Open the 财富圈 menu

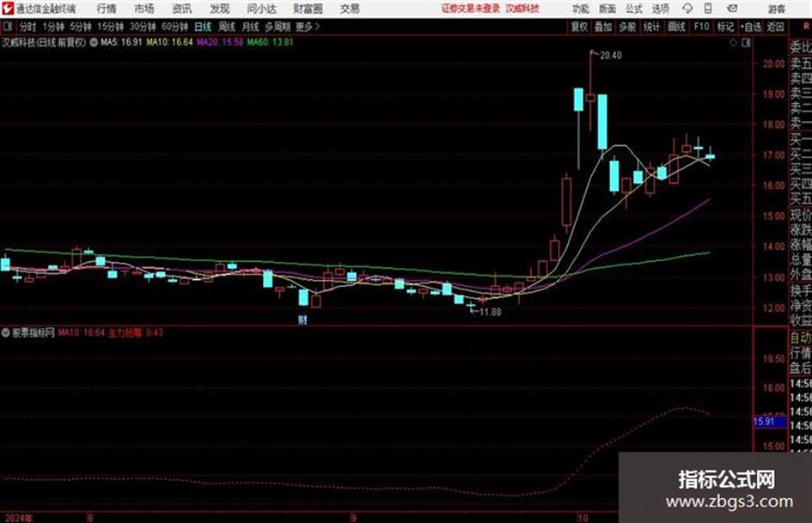[x=308, y=9]
